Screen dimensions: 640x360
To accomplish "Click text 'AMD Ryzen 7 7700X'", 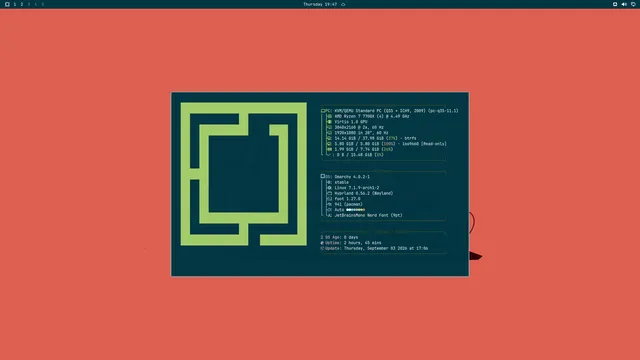I will [x=354, y=116].
